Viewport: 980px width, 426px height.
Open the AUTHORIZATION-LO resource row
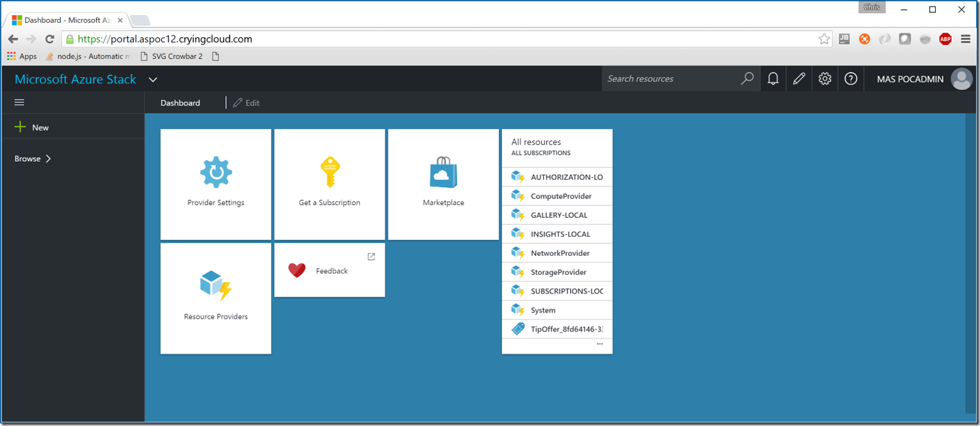pos(557,177)
